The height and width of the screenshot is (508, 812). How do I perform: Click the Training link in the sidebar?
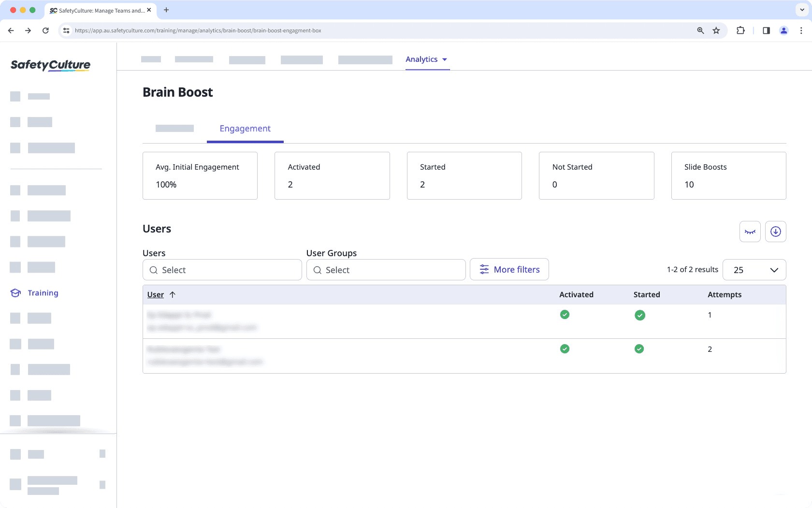pos(43,292)
